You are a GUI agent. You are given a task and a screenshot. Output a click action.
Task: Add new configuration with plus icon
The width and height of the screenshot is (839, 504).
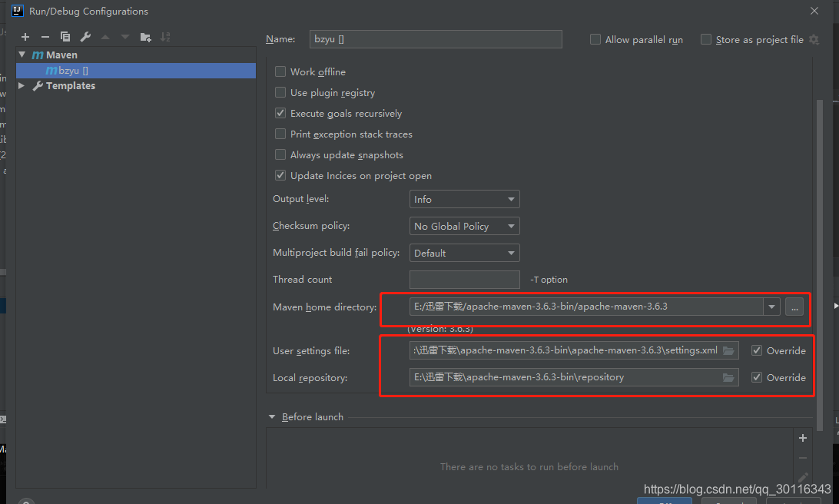[25, 37]
